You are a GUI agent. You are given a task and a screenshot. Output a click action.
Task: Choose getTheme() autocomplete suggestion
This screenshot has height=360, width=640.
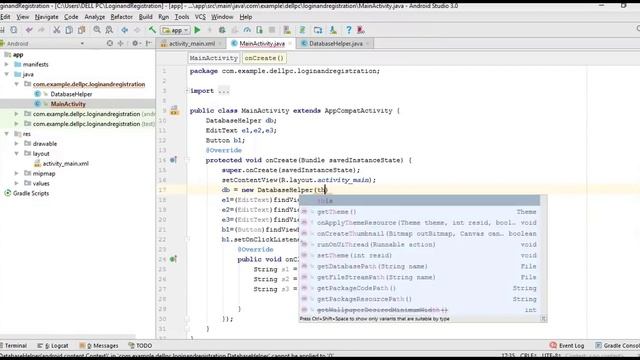coord(420,212)
